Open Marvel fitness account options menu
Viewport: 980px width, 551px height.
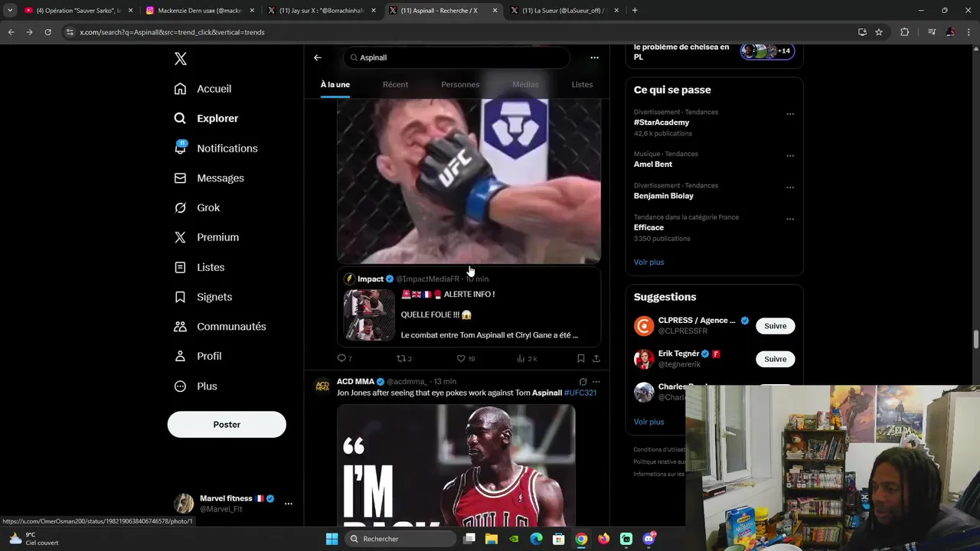[288, 504]
